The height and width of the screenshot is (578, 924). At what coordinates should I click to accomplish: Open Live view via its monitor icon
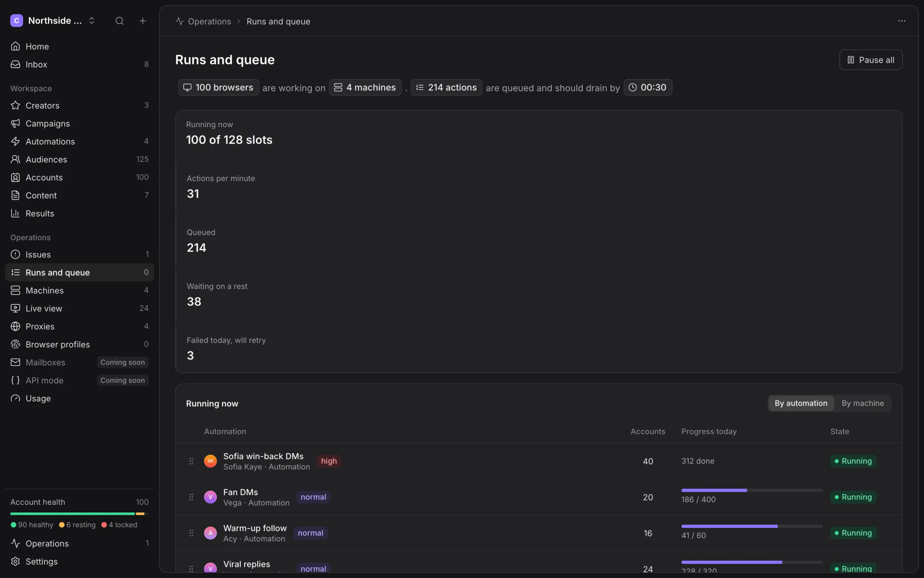coord(15,308)
